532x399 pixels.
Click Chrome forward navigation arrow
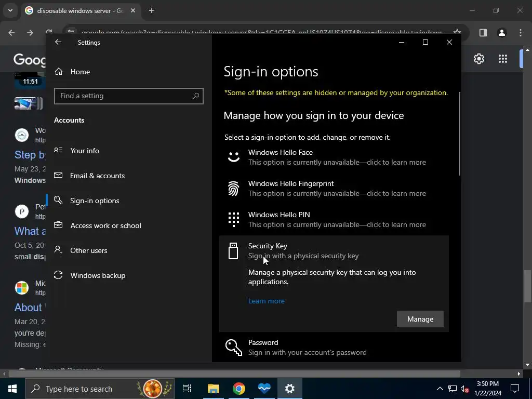tap(30, 33)
